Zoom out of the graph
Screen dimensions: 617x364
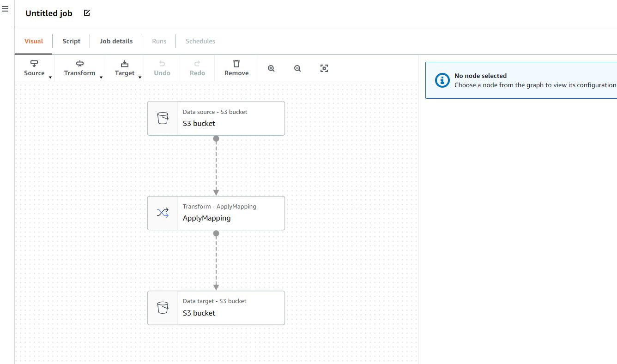click(x=297, y=68)
